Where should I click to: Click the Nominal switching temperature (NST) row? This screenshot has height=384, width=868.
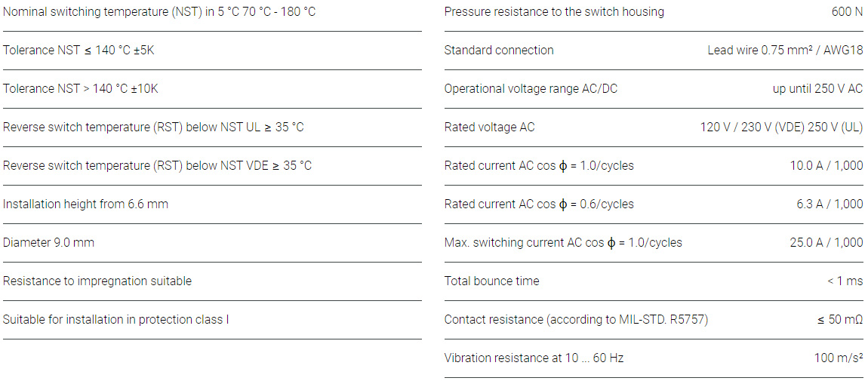(x=159, y=12)
